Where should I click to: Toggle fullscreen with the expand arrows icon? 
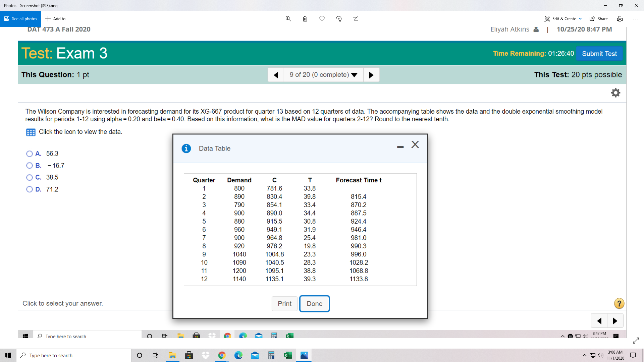(636, 341)
